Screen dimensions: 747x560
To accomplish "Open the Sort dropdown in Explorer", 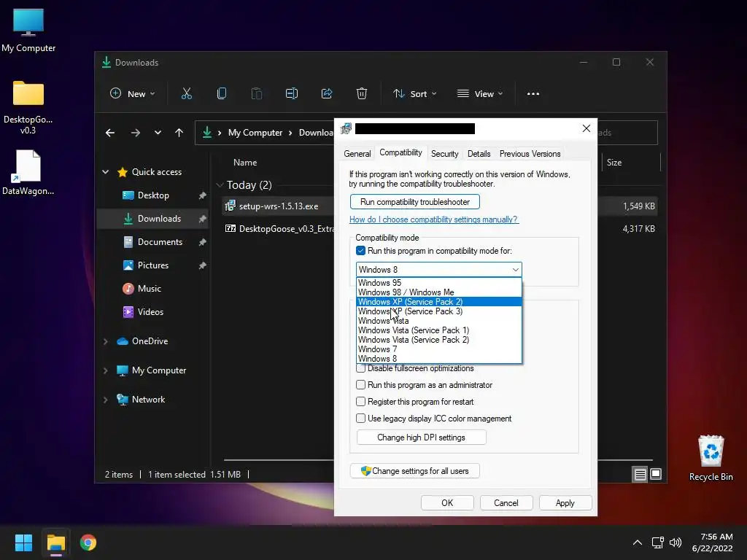I will [x=414, y=94].
